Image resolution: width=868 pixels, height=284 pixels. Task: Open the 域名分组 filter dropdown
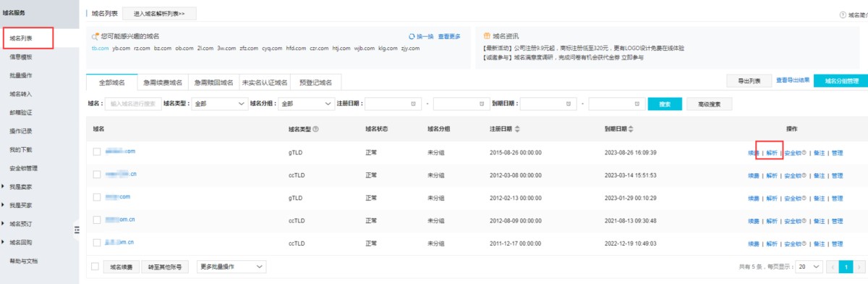[306, 104]
